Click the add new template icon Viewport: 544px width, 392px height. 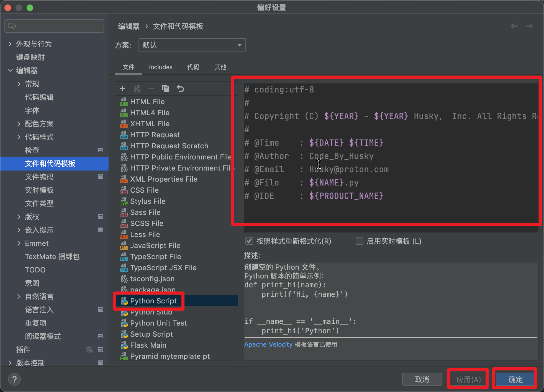pos(122,89)
